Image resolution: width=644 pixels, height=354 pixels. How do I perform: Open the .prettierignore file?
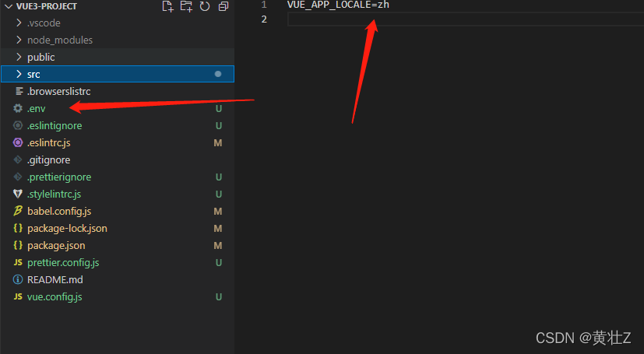click(x=59, y=177)
